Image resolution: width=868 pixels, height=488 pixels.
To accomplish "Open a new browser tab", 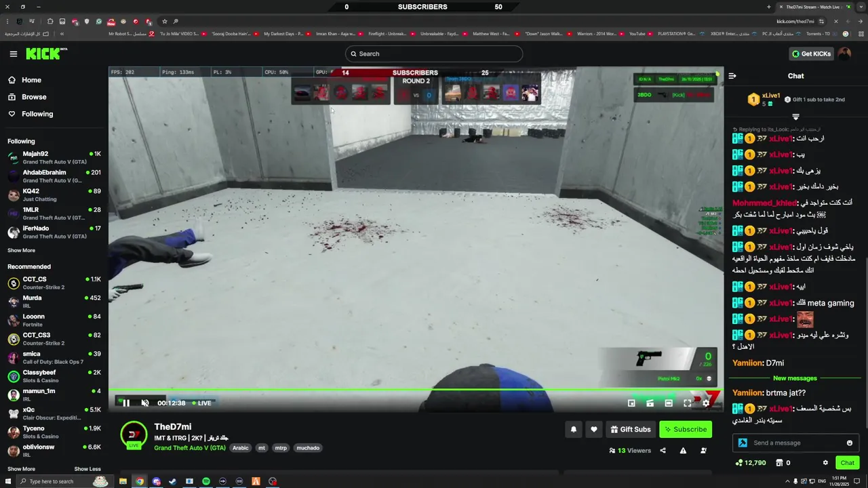I will coord(768,7).
